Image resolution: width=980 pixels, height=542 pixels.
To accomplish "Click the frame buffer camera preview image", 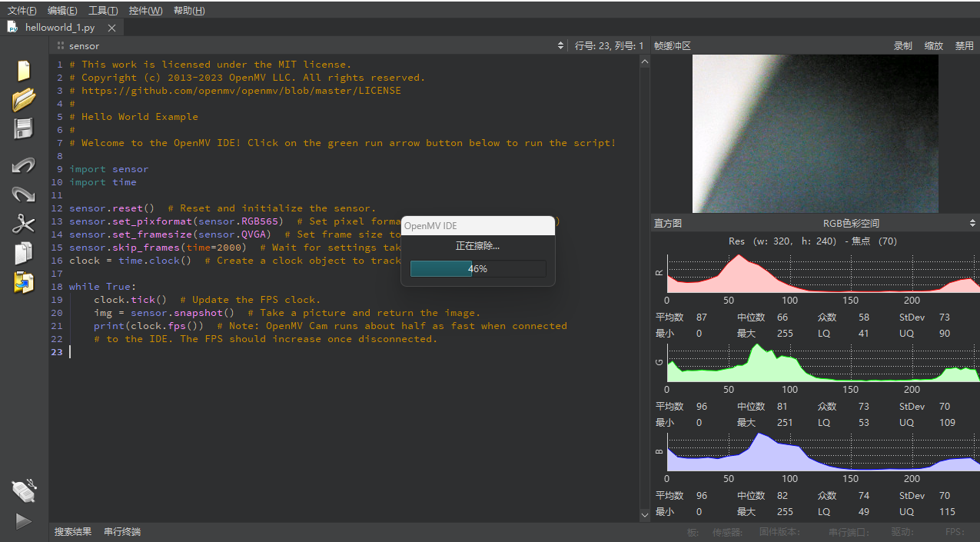I will (x=816, y=134).
